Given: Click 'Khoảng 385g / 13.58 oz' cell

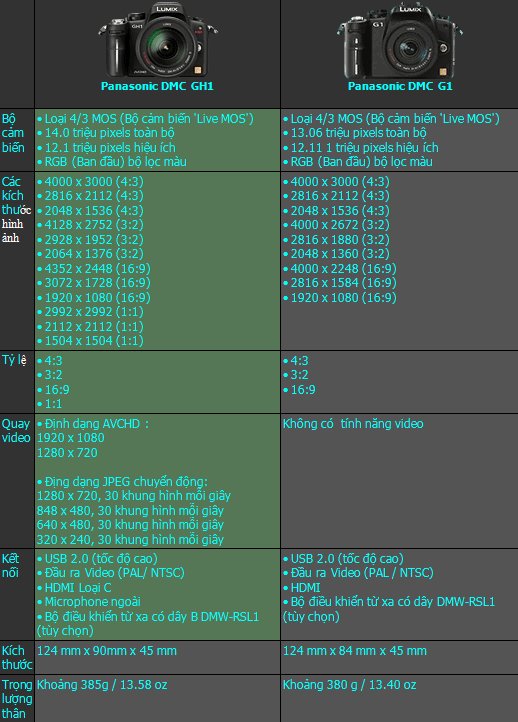Looking at the screenshot, I should 102,685.
